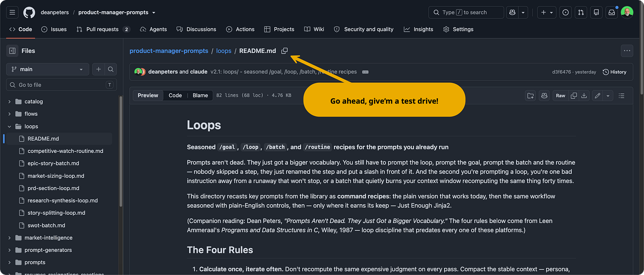Open deanpeters owner link in header
Viewport: 644px width, 275px height.
(x=55, y=12)
